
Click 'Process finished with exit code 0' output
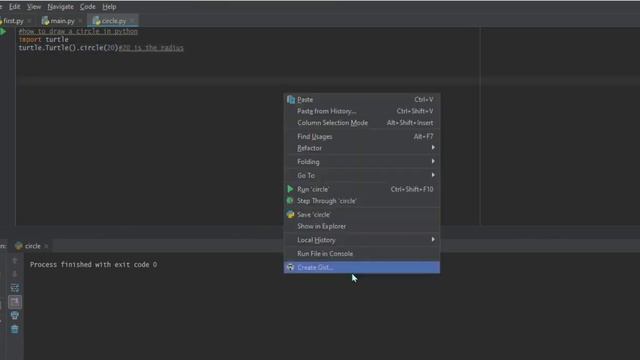pyautogui.click(x=93, y=264)
